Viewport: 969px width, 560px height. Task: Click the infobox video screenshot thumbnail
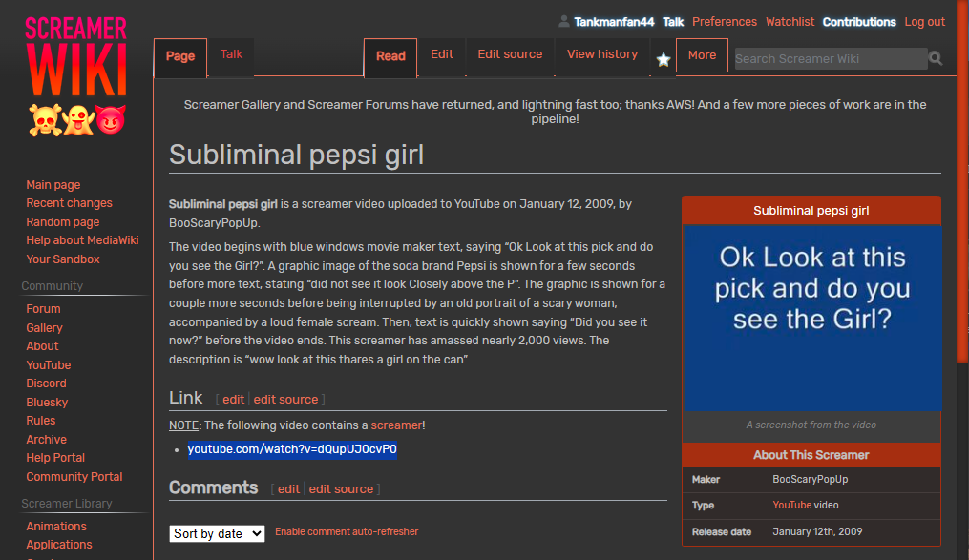click(811, 318)
